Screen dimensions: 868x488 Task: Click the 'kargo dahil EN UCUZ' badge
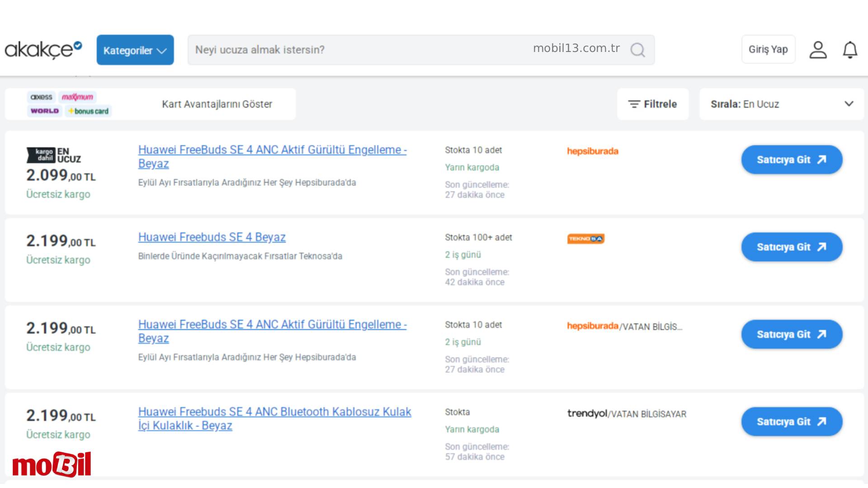coord(54,155)
